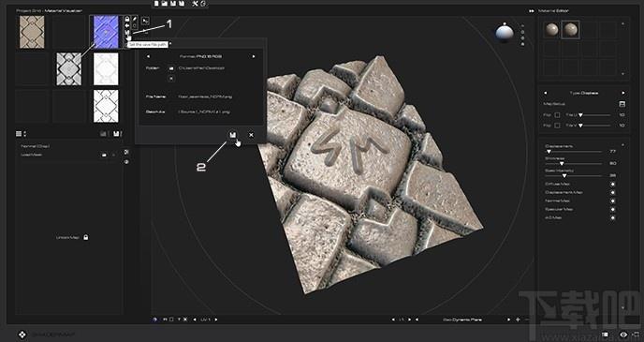Click the set save file path disk icon

tap(127, 32)
